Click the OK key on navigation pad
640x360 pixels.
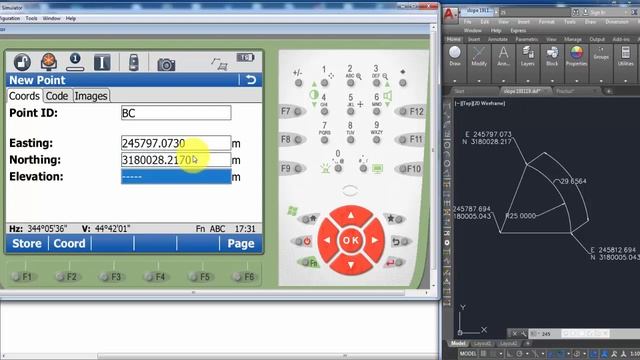[x=351, y=240]
